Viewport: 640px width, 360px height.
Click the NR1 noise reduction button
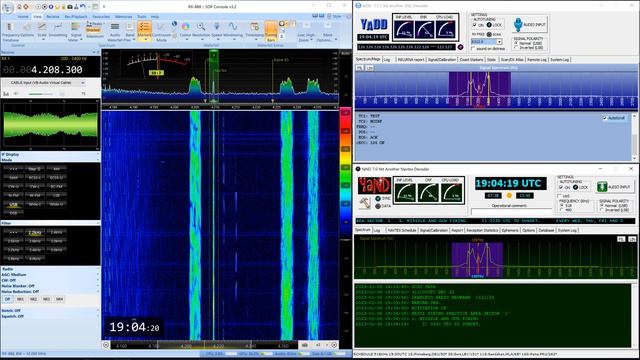click(20, 300)
